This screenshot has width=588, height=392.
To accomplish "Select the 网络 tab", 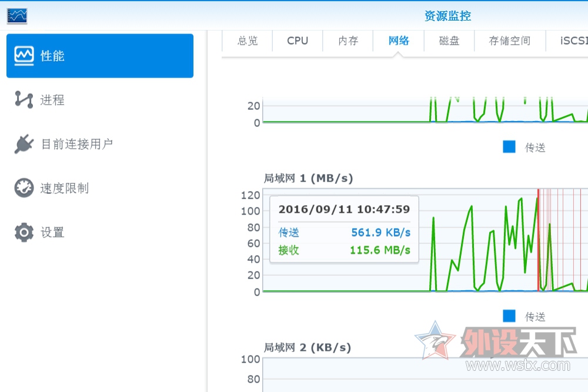I will (x=399, y=41).
